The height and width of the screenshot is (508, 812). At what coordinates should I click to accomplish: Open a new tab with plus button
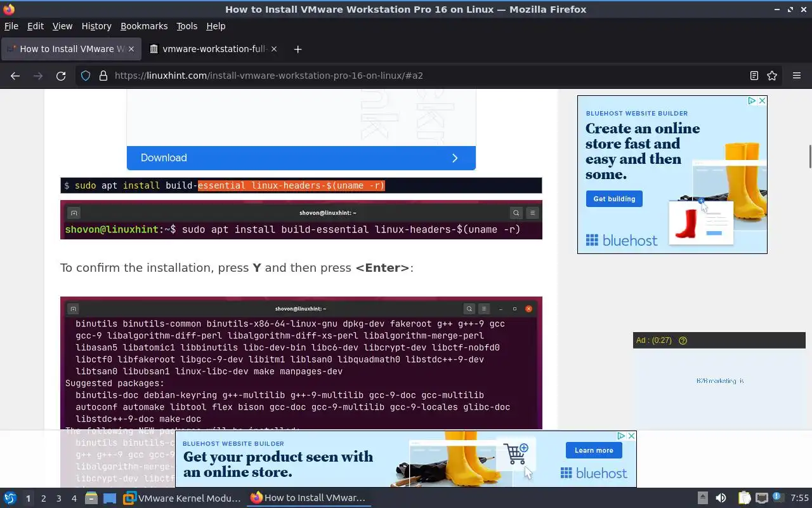(298, 49)
